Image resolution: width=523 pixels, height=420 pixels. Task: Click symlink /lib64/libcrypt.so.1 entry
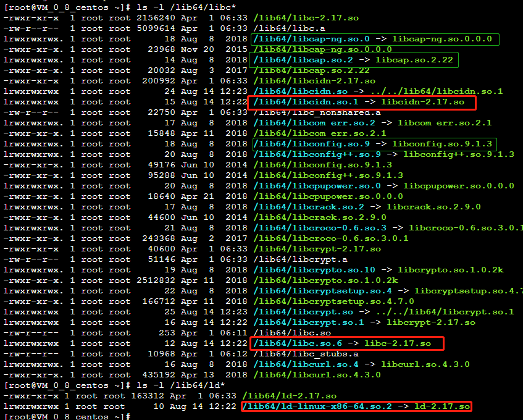[x=364, y=322]
